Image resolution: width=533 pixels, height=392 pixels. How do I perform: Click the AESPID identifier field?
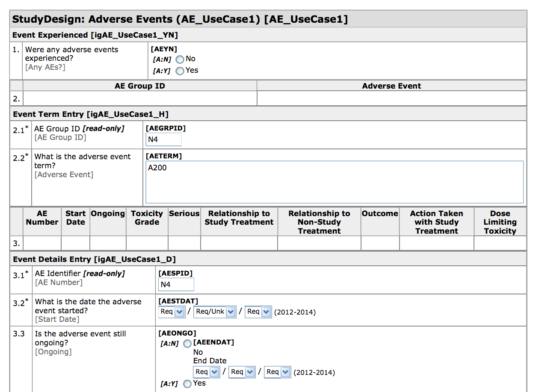pos(176,284)
